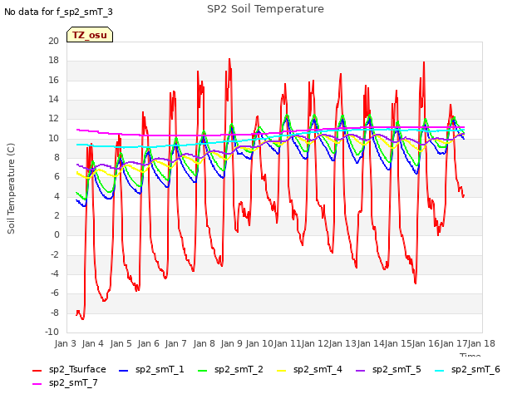
Task: Select the sp2_smT_6 legend label
Action: 475,369
